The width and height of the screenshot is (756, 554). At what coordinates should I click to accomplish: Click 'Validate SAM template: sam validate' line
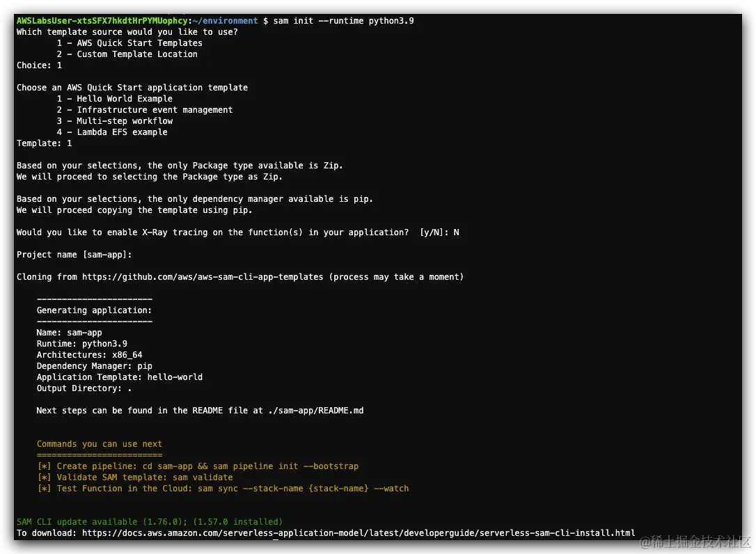[135, 477]
